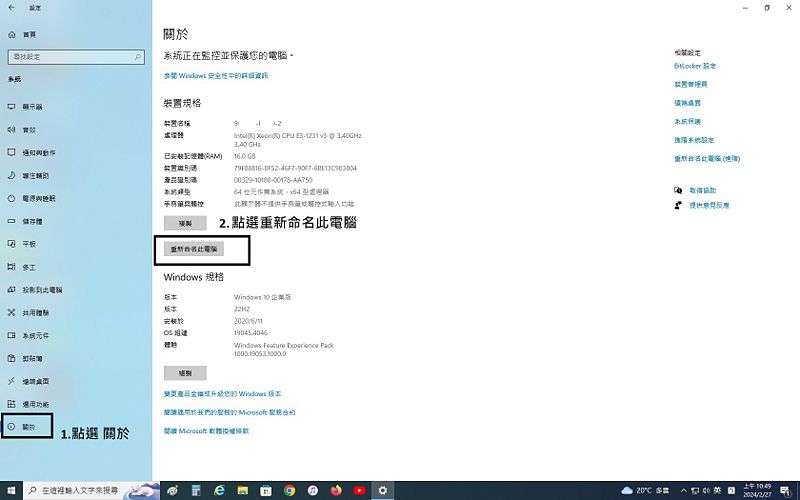Open the 20°C weather widget in taskbar
The image size is (800, 500).
645,490
